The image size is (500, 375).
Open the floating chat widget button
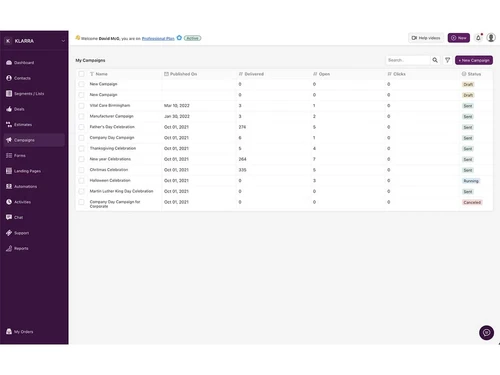486,333
